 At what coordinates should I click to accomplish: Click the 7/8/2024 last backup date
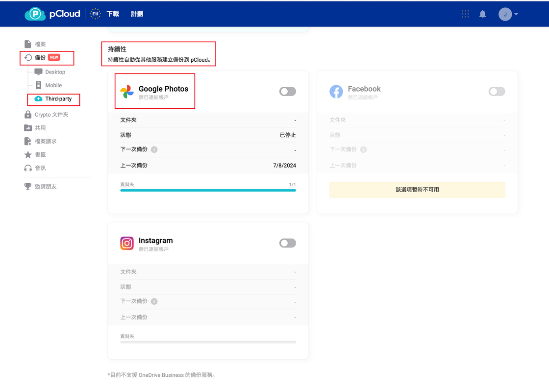285,166
